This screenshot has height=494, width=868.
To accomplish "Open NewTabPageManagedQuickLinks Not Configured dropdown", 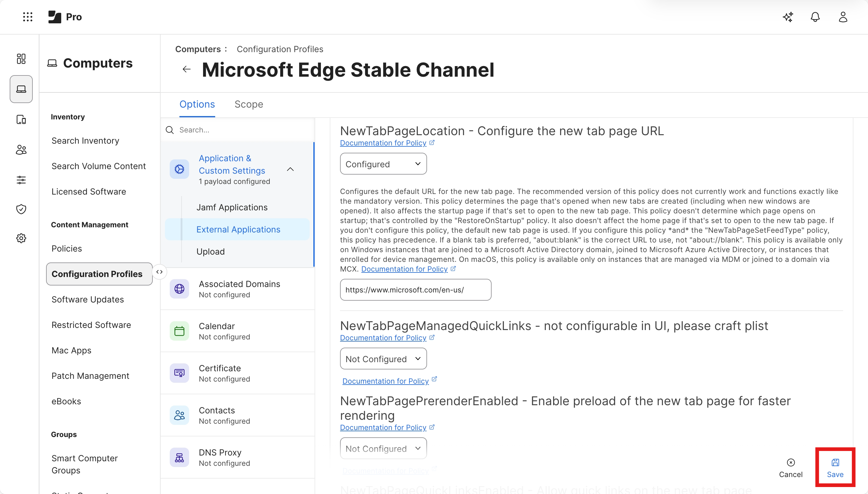I will (383, 359).
